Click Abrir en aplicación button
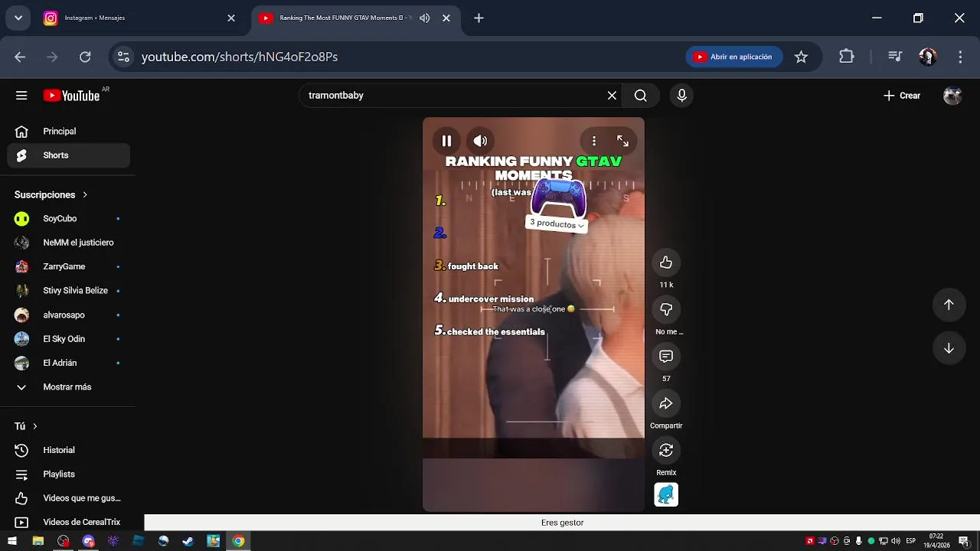The width and height of the screenshot is (980, 551). (x=734, y=57)
